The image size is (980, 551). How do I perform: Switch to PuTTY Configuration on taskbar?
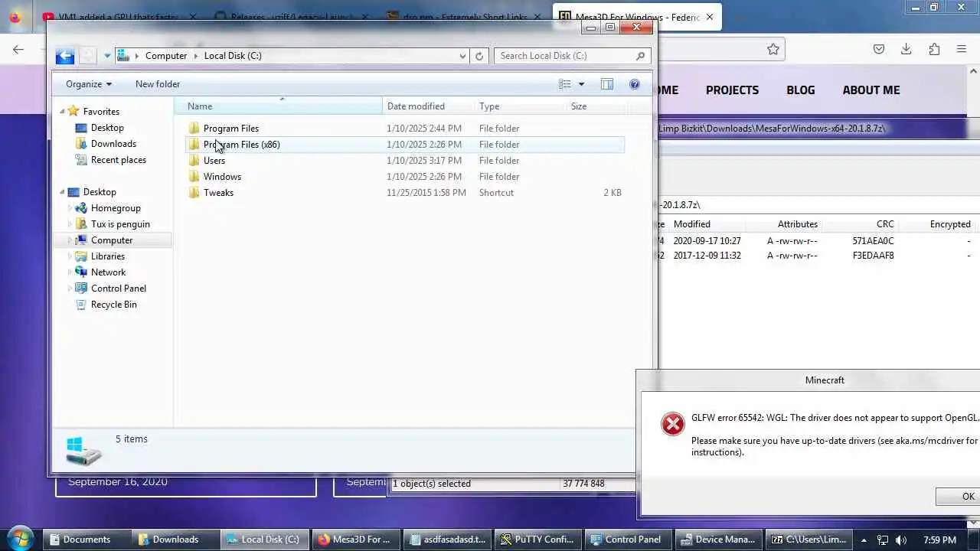539,540
